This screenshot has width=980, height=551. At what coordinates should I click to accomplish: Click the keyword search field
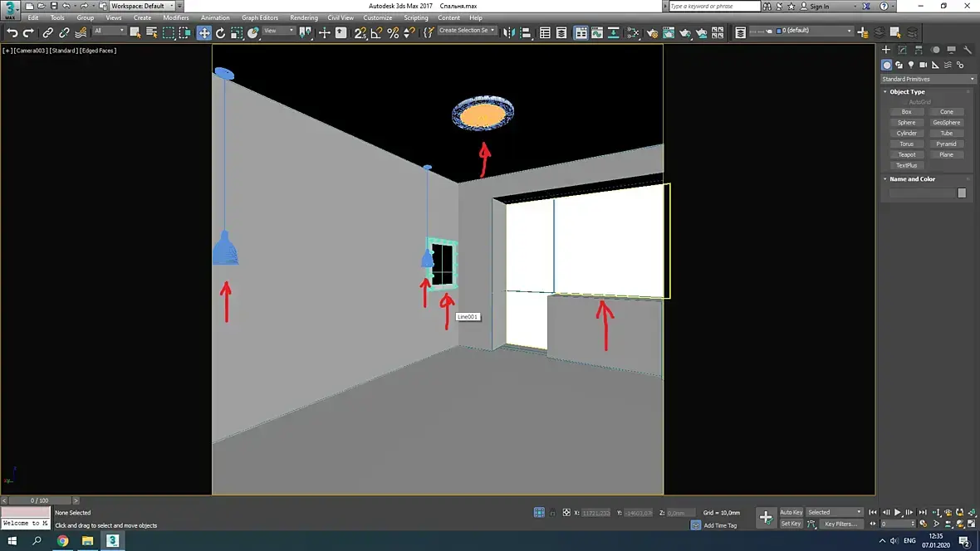click(x=713, y=7)
